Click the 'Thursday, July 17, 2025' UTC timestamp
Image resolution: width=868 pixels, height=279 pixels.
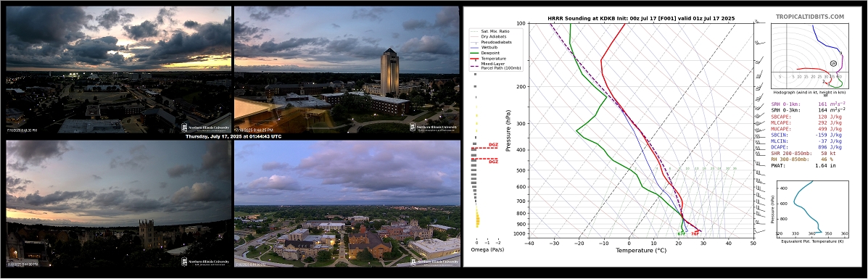[x=233, y=137]
